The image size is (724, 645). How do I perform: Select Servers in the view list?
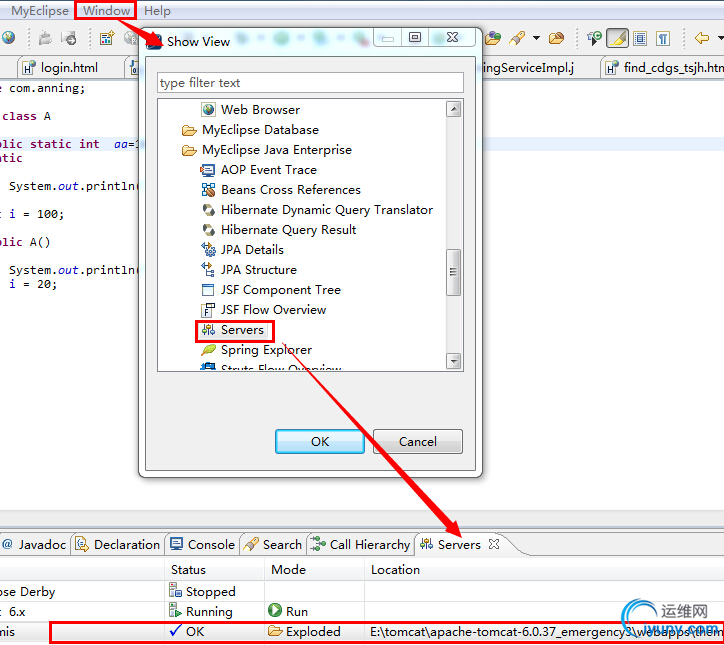(242, 330)
